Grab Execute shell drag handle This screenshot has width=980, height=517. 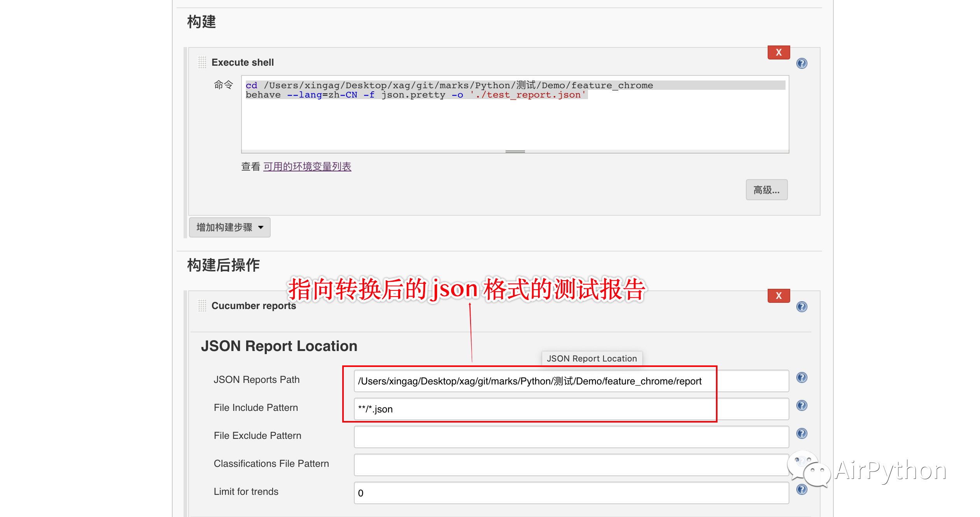click(202, 62)
